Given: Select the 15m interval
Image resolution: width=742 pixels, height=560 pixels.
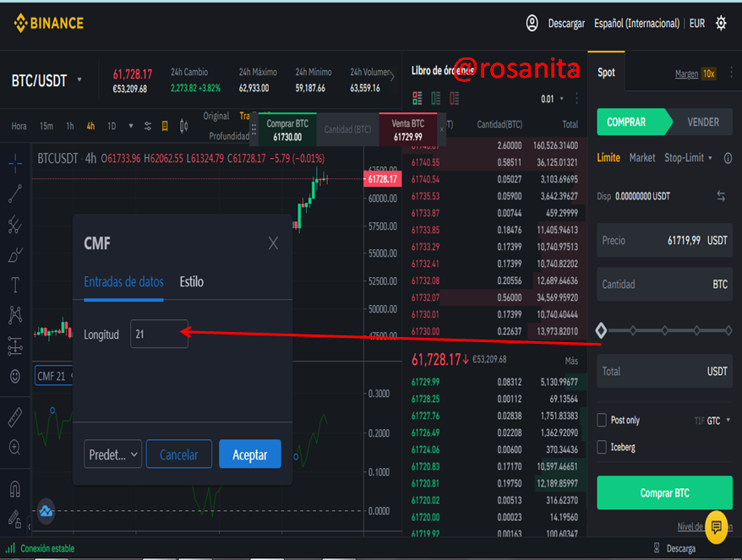Looking at the screenshot, I should point(46,126).
